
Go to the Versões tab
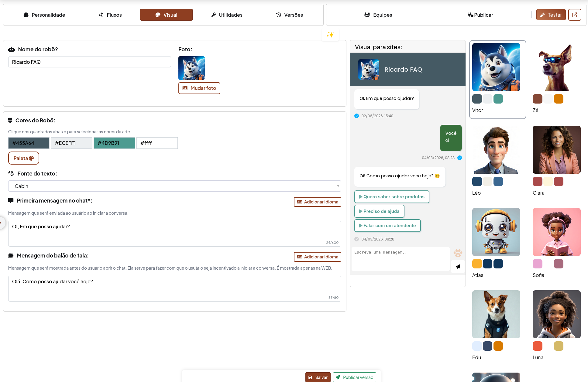tap(289, 15)
